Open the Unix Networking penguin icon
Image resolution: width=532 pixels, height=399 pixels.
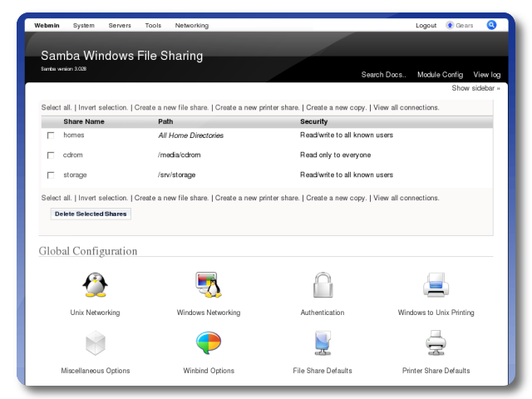click(x=95, y=285)
